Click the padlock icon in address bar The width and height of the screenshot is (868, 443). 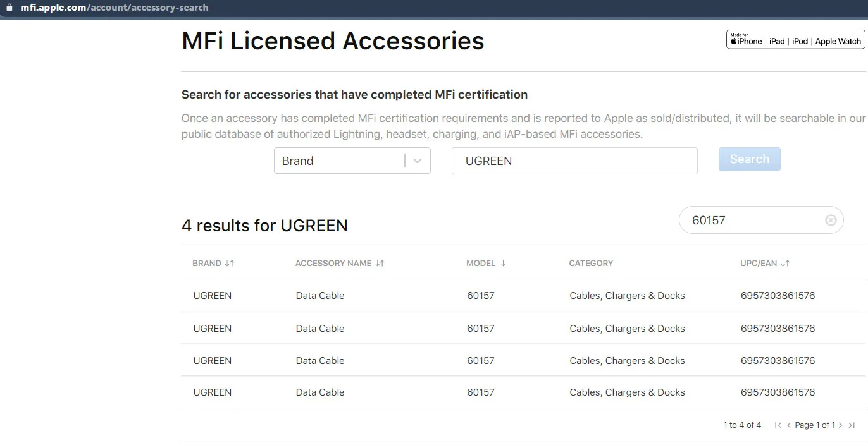(9, 8)
